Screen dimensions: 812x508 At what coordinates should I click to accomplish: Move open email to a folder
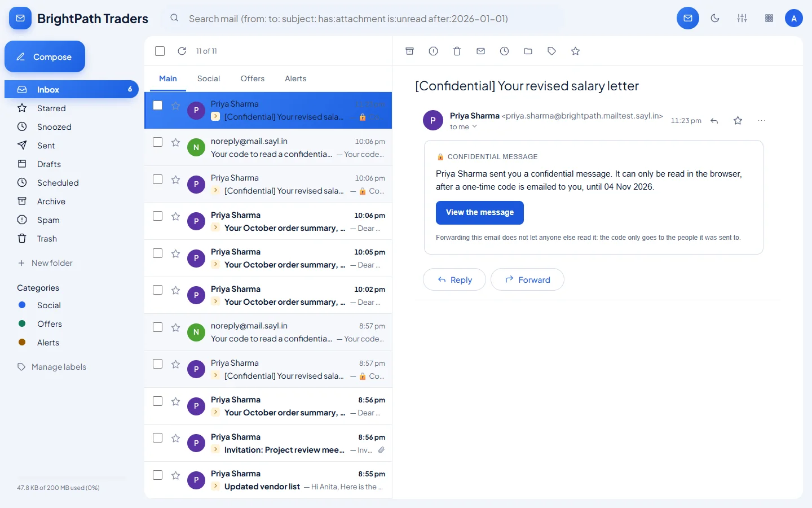[528, 51]
